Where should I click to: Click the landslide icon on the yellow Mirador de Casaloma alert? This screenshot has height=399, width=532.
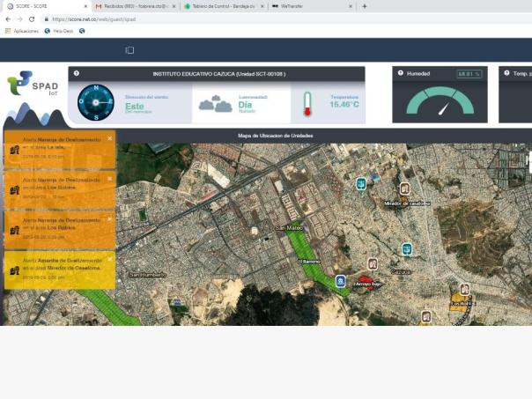pyautogui.click(x=14, y=270)
